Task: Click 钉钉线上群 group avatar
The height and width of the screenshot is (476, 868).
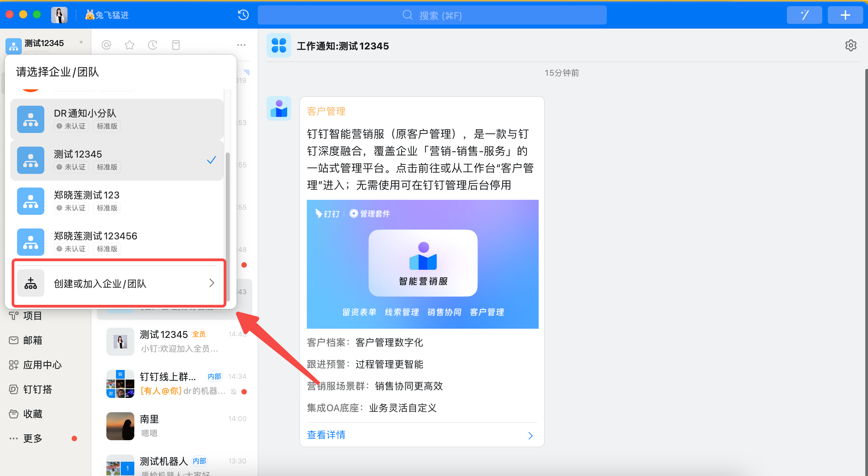Action: click(x=120, y=384)
